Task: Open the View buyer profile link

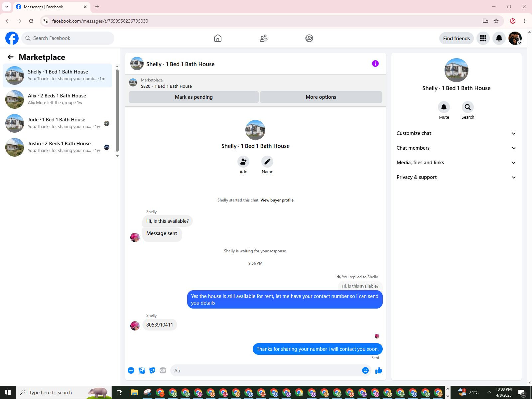Action: pos(277,200)
